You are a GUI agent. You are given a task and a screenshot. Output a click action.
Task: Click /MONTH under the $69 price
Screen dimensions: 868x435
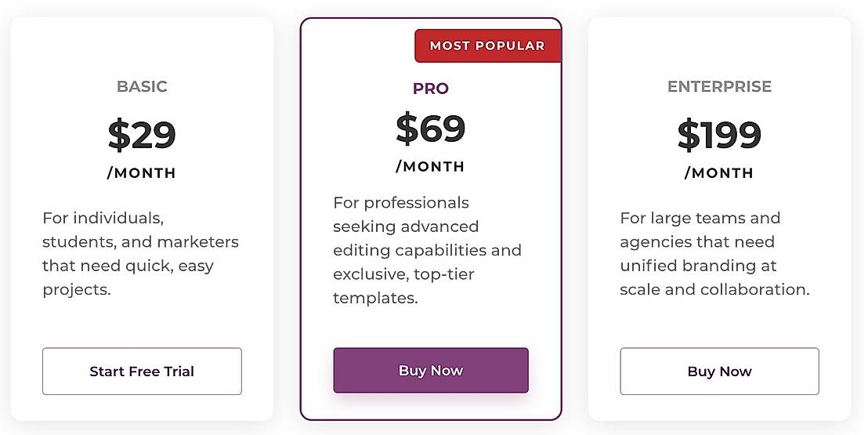point(431,166)
